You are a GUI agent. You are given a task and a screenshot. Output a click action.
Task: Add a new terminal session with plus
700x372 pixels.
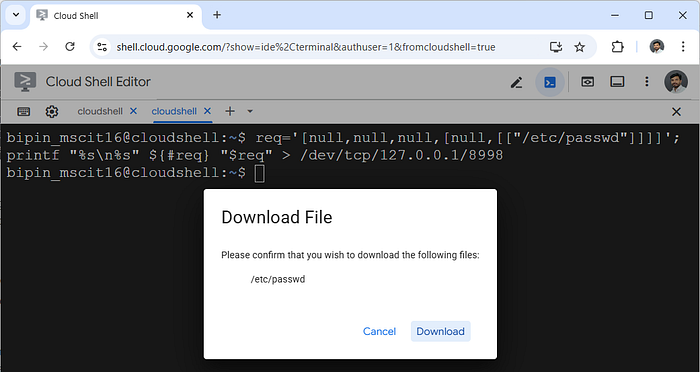230,111
